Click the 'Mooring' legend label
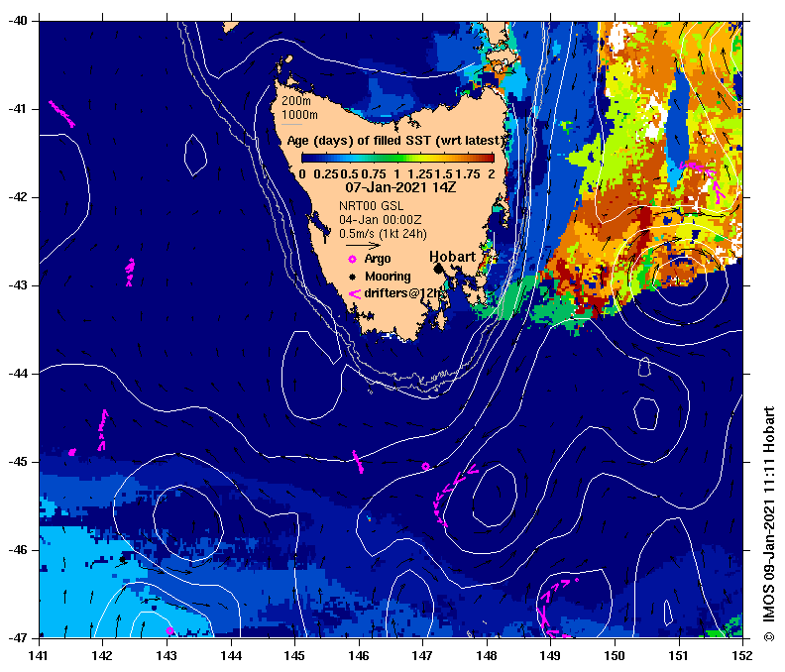Screen dimensions: 785x672 (x=388, y=277)
